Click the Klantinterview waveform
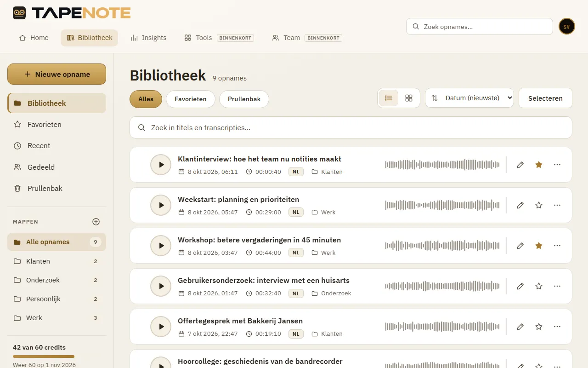Screen dimensions: 588x368 [442, 165]
